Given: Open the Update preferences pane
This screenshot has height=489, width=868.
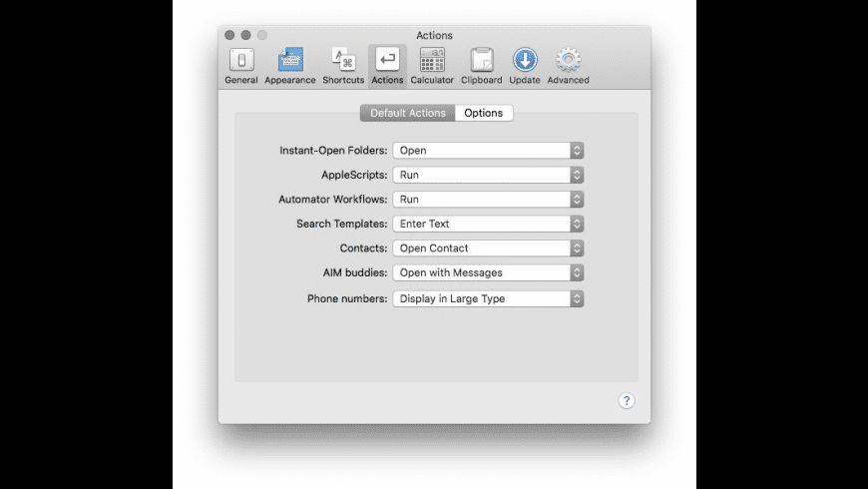Looking at the screenshot, I should [525, 66].
